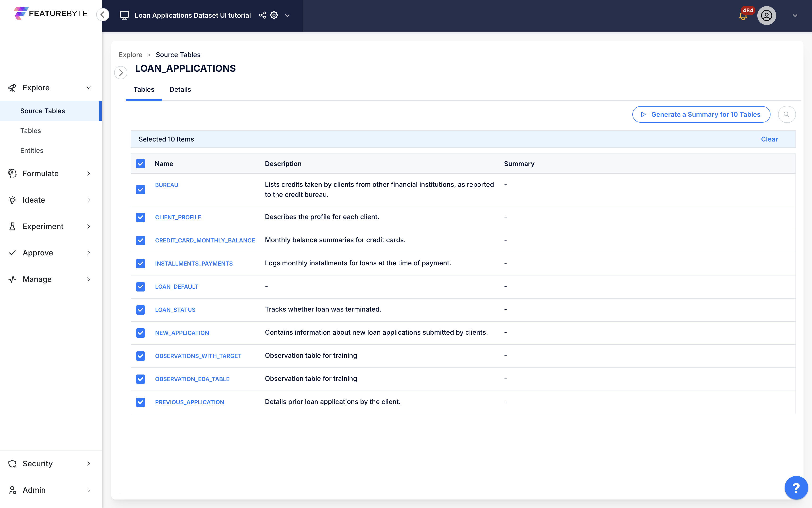
Task: Click the Approve checkmark icon
Action: (x=12, y=253)
